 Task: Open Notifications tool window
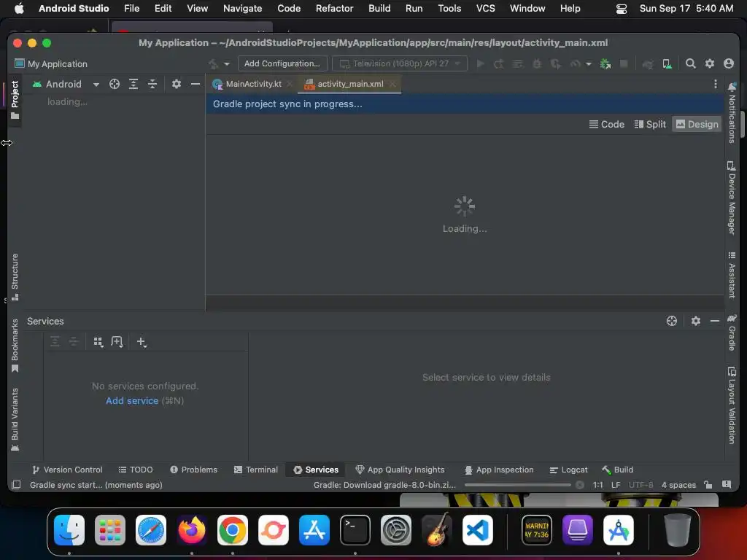(732, 113)
